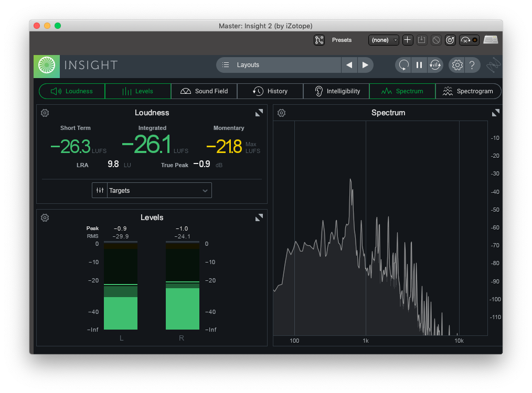This screenshot has height=393, width=532.
Task: Enable the Spectrogram view
Action: (x=468, y=91)
